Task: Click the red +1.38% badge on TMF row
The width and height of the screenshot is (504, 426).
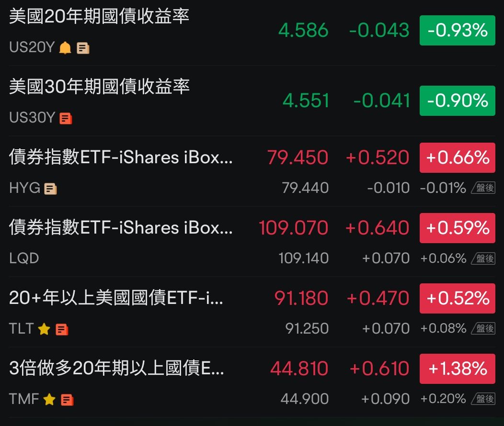Action: (x=457, y=369)
